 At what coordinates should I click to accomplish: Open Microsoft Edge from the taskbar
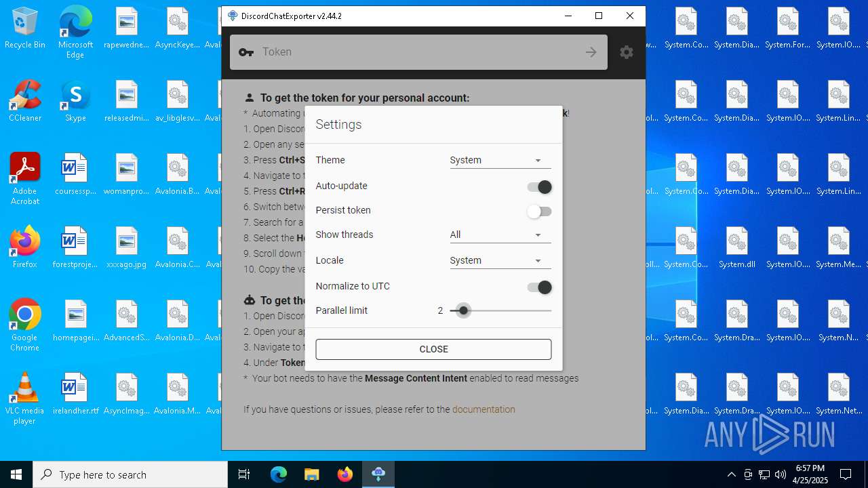tap(279, 474)
